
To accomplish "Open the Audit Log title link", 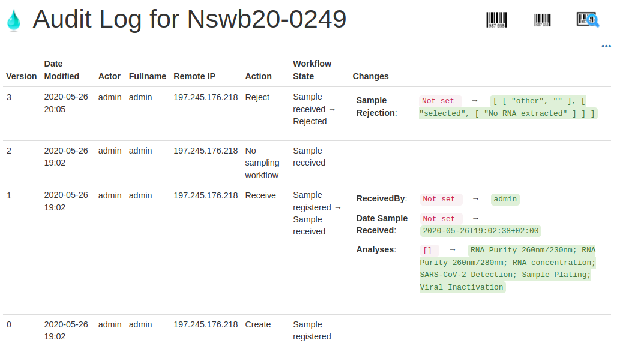I will 190,19.
